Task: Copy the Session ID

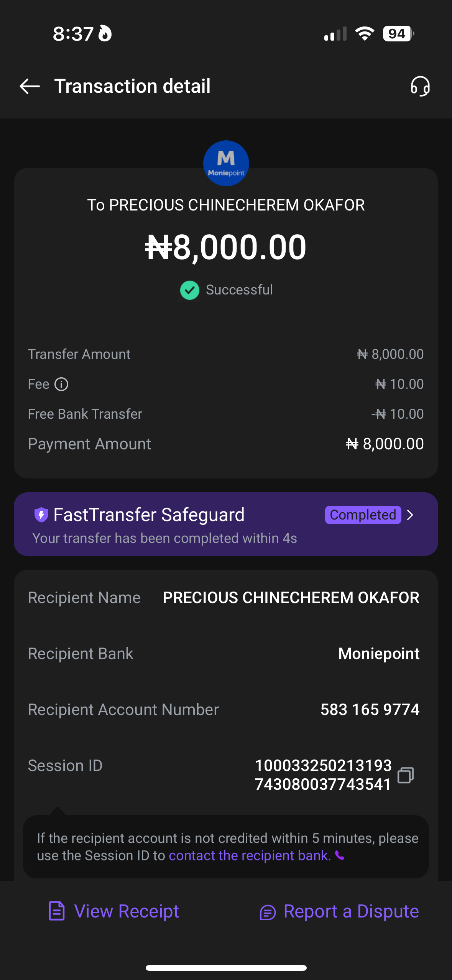Action: (x=406, y=775)
